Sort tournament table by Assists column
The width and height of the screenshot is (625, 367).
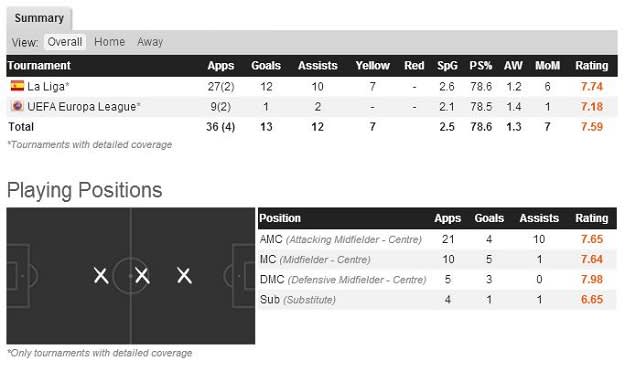(318, 66)
